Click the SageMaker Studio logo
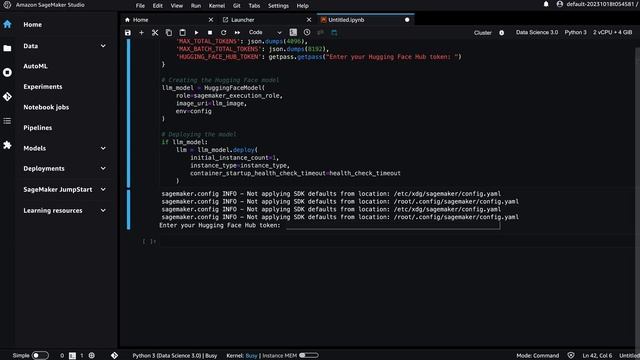This screenshot has height=360, width=640. point(7,5)
